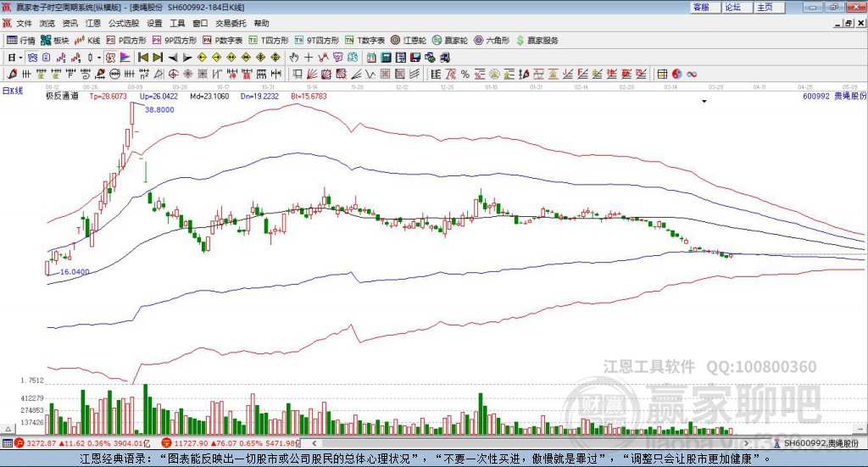Image resolution: width=868 pixels, height=467 pixels.
Task: Switch to the K线 chart view
Action: (87, 41)
